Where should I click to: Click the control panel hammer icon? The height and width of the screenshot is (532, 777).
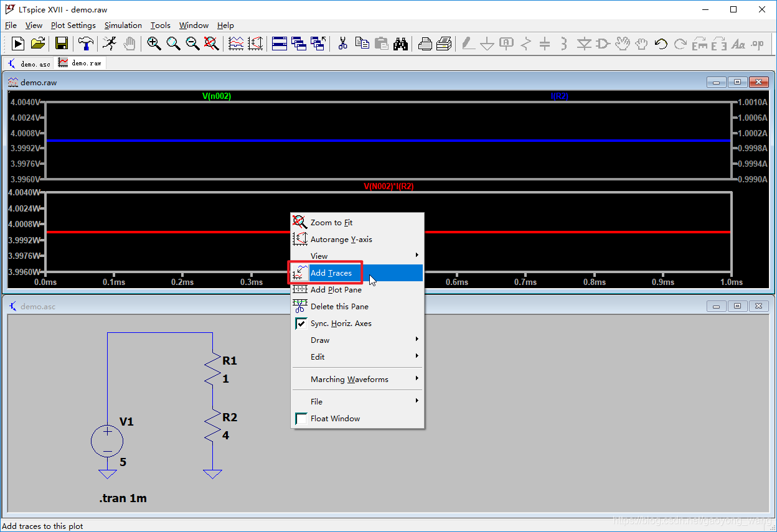click(x=86, y=44)
